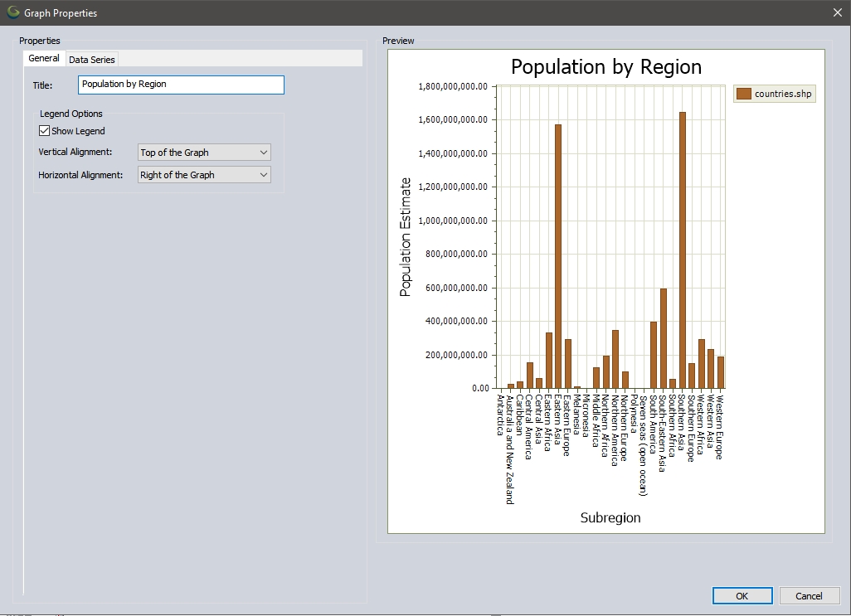Click the countries.shp legend label text
The width and height of the screenshot is (851, 616).
coord(783,95)
